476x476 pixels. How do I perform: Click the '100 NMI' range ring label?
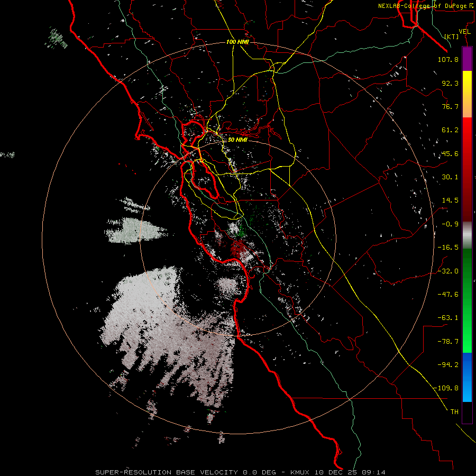click(x=237, y=42)
